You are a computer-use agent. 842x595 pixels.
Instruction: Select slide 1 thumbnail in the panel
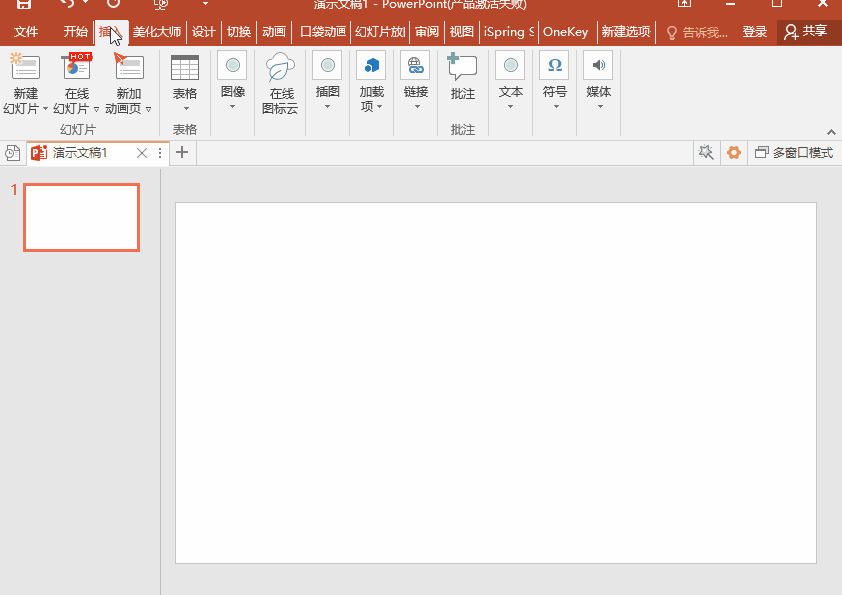tap(81, 217)
